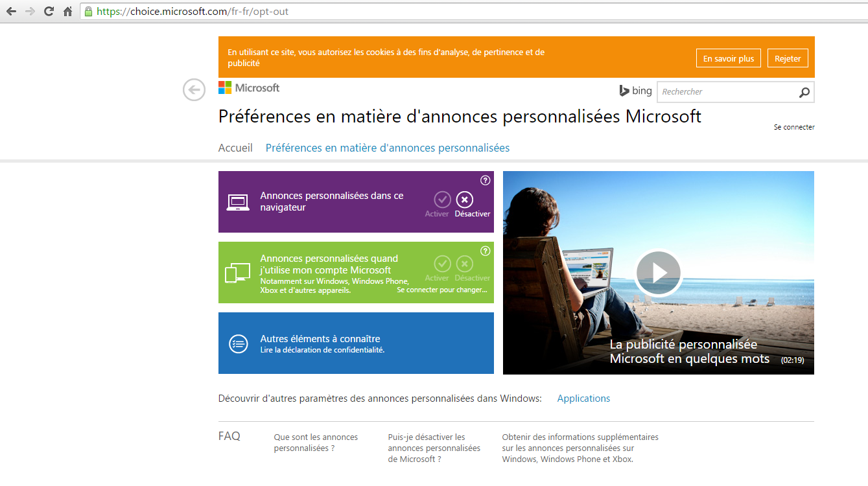This screenshot has width=868, height=486.
Task: Open the Applications link
Action: (x=583, y=399)
